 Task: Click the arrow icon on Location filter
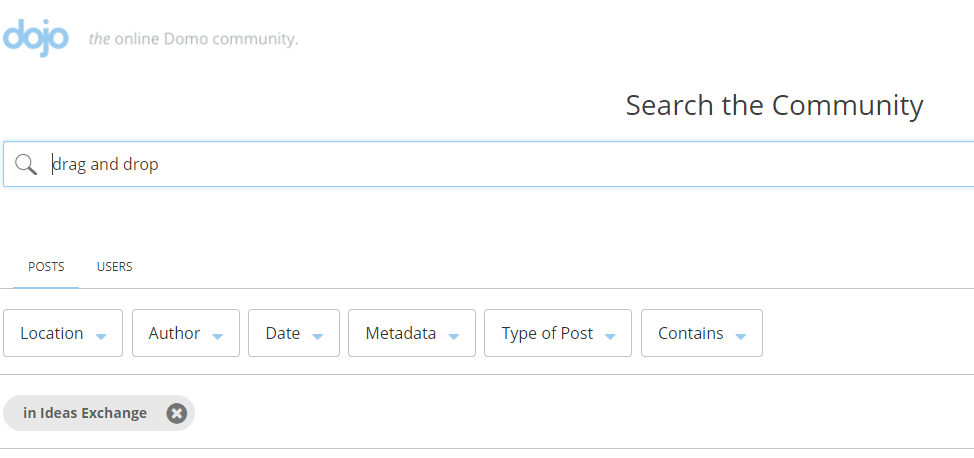coord(101,336)
